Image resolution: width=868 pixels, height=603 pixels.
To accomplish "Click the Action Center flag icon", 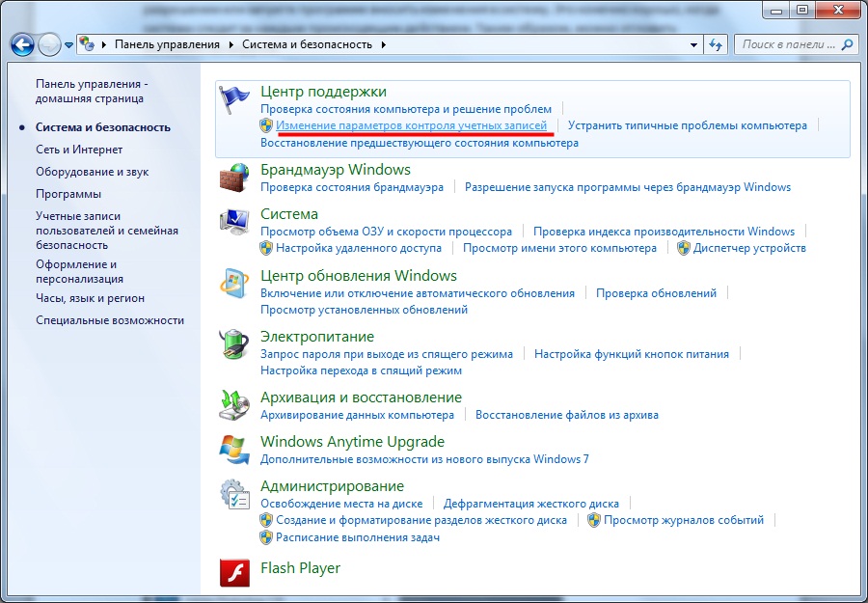I will coord(233,99).
